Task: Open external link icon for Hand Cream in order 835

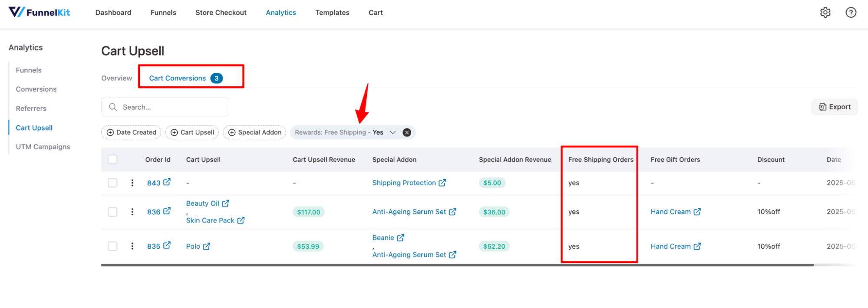Action: 697,246
